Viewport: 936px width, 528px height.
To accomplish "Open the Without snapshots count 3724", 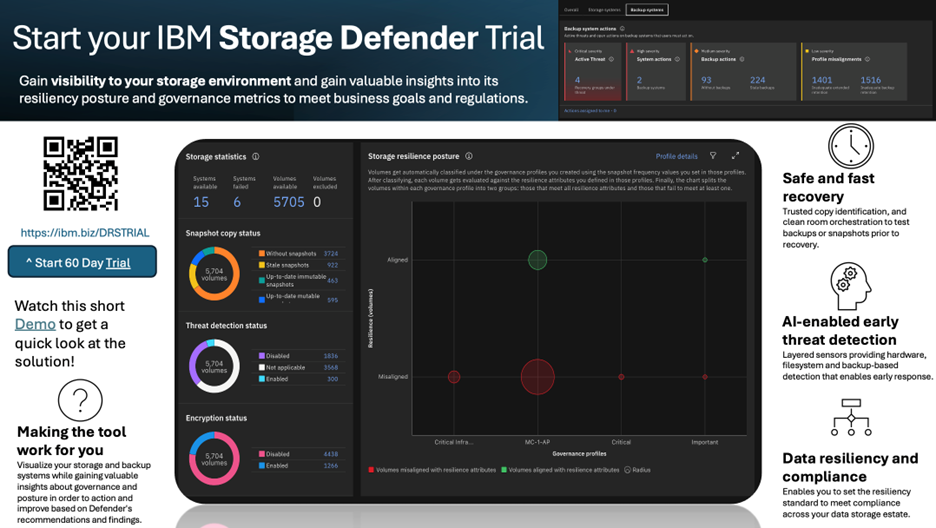I will (x=331, y=254).
